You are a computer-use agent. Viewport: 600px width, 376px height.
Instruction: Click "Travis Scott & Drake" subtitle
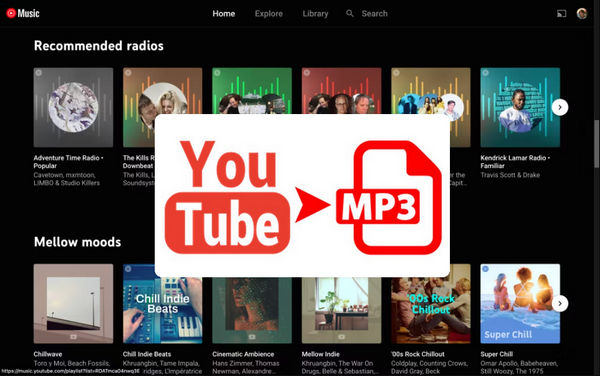click(x=510, y=175)
